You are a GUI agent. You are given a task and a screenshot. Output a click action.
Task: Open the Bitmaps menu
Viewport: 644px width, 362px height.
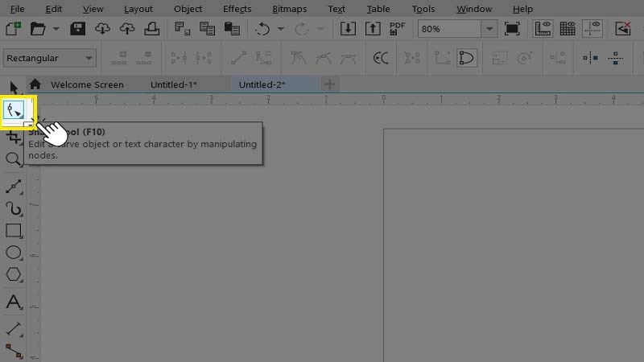point(289,9)
